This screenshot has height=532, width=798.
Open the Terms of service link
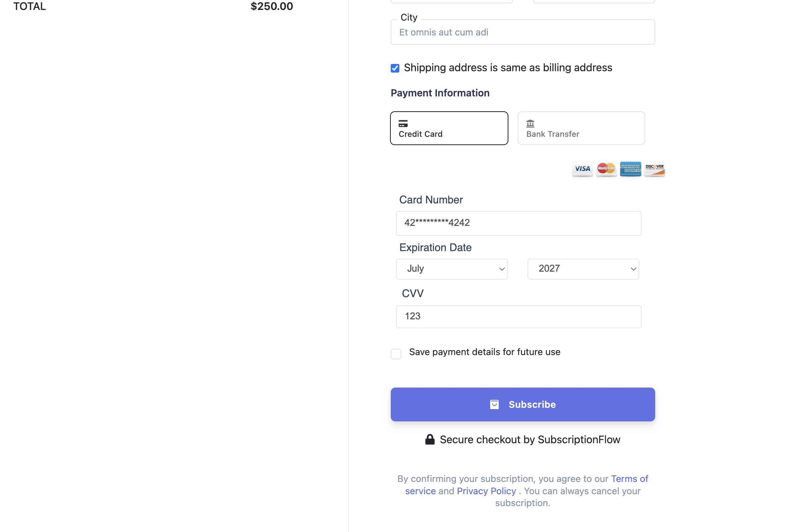[x=527, y=485]
